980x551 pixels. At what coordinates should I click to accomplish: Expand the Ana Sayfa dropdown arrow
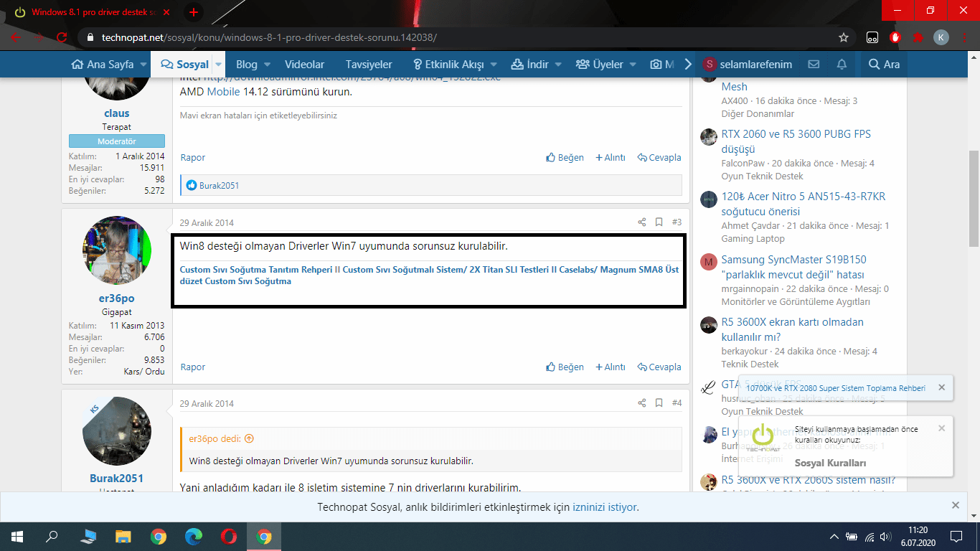click(143, 65)
